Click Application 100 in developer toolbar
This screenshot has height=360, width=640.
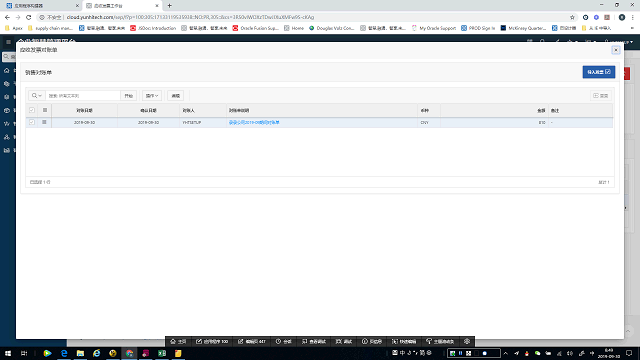tap(212, 342)
